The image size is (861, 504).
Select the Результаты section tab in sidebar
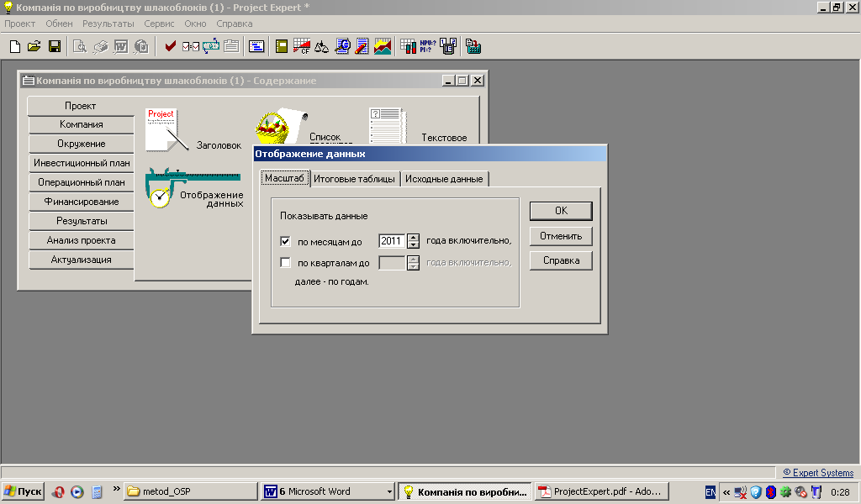click(82, 221)
